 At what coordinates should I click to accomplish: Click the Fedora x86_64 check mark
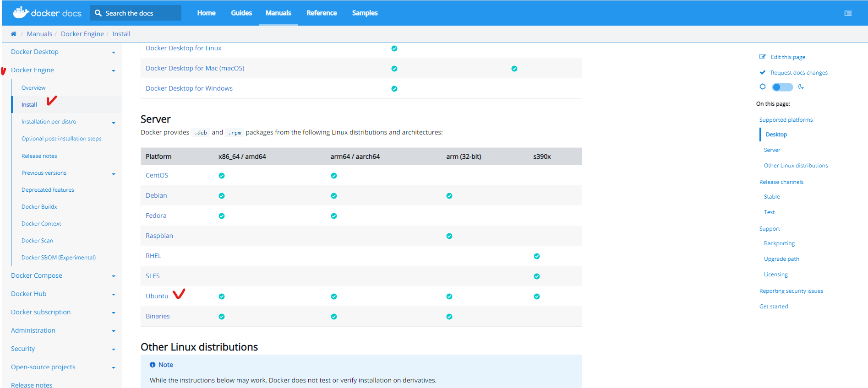point(222,216)
